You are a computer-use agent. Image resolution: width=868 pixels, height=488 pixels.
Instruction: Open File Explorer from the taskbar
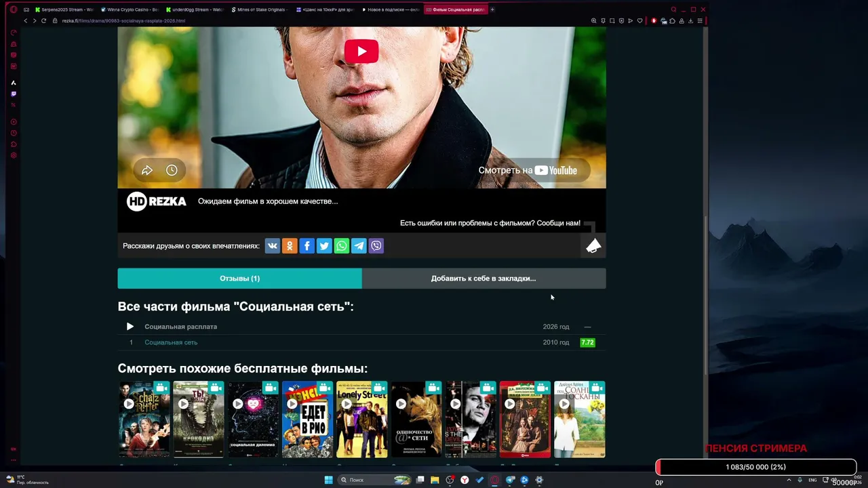point(435,480)
